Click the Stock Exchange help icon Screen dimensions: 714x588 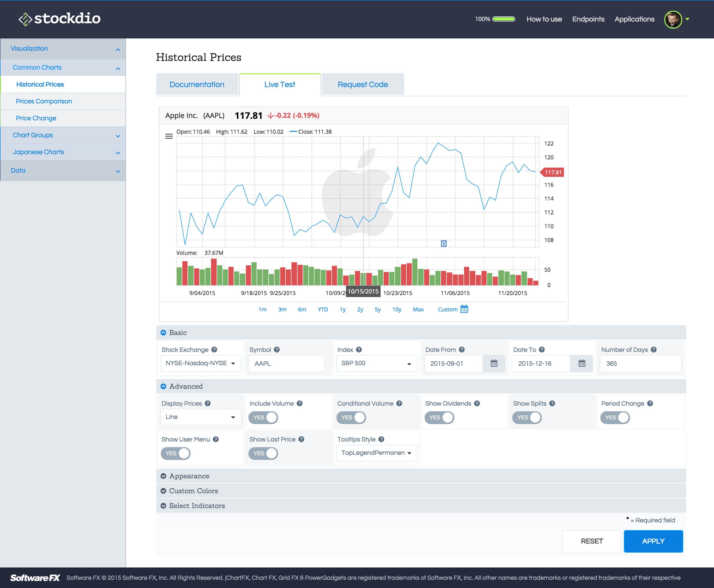[214, 350]
